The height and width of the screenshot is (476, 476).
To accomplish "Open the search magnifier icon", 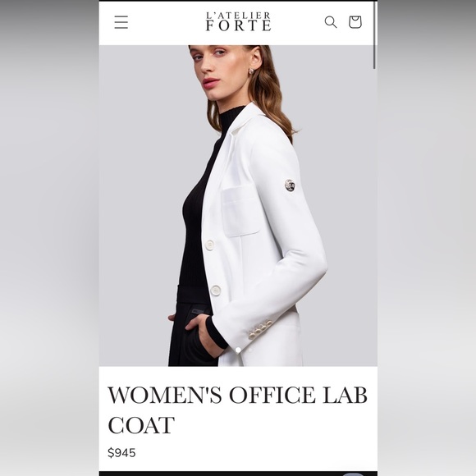I will pyautogui.click(x=331, y=22).
